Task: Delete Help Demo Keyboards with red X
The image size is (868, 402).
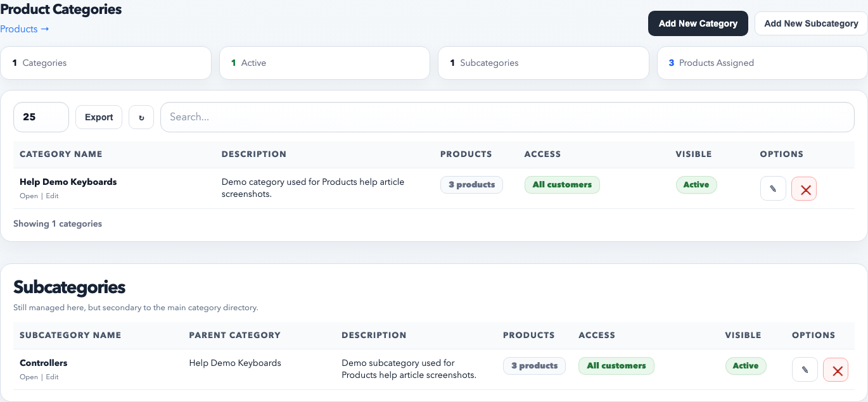Action: coord(804,189)
